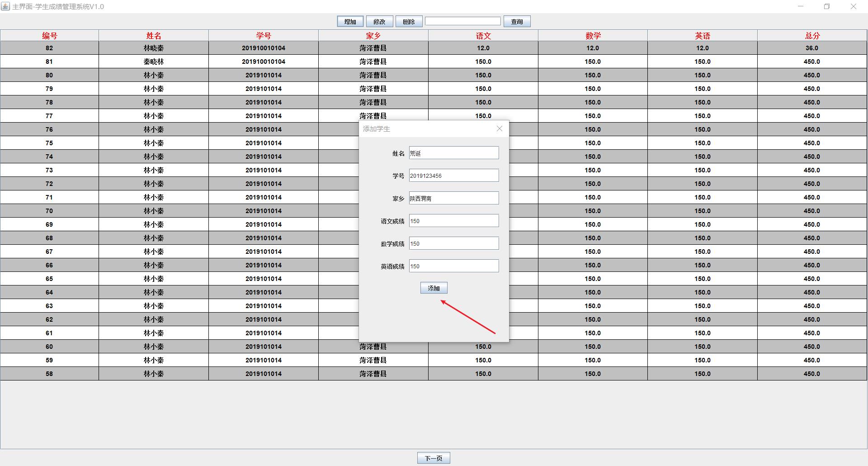Select ID cell 65

point(49,279)
